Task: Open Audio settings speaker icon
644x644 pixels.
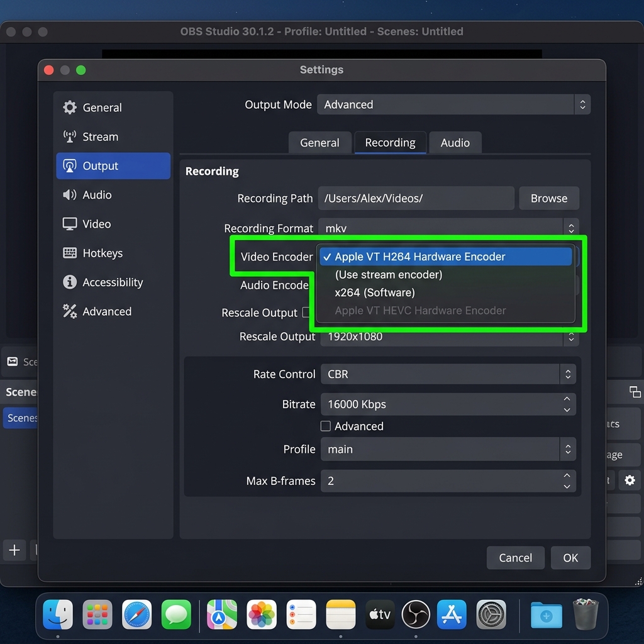Action: pyautogui.click(x=69, y=195)
